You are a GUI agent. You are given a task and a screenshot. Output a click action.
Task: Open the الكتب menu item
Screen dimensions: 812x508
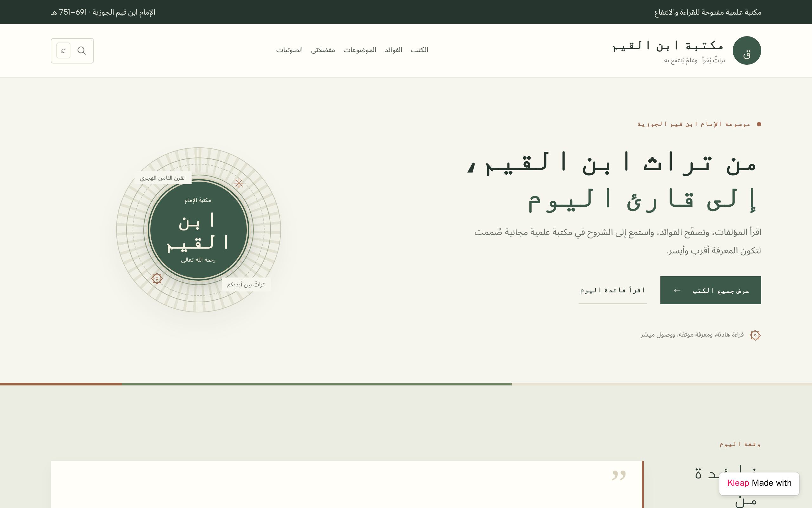419,50
